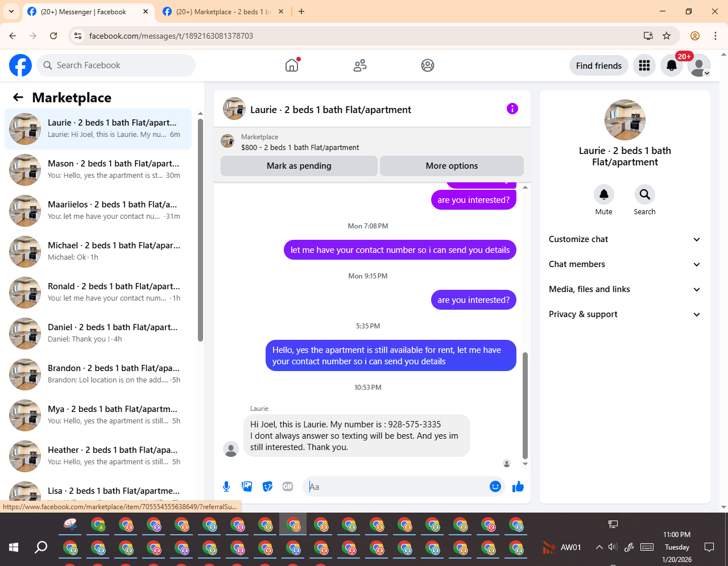Close the Marketplace browser tab
The height and width of the screenshot is (566, 728).
click(281, 11)
